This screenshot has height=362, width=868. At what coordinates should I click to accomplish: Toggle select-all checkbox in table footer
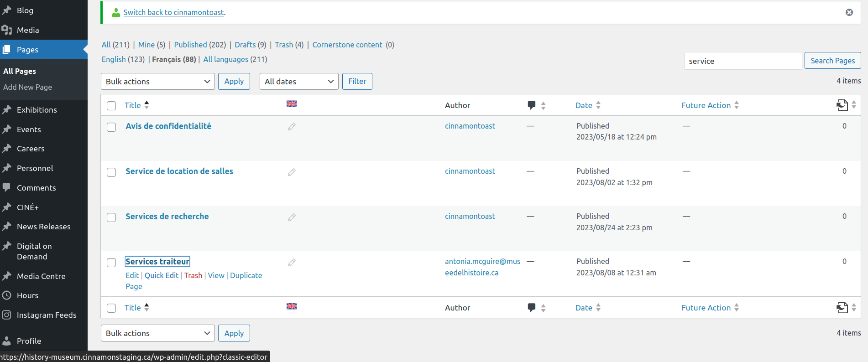pyautogui.click(x=111, y=308)
